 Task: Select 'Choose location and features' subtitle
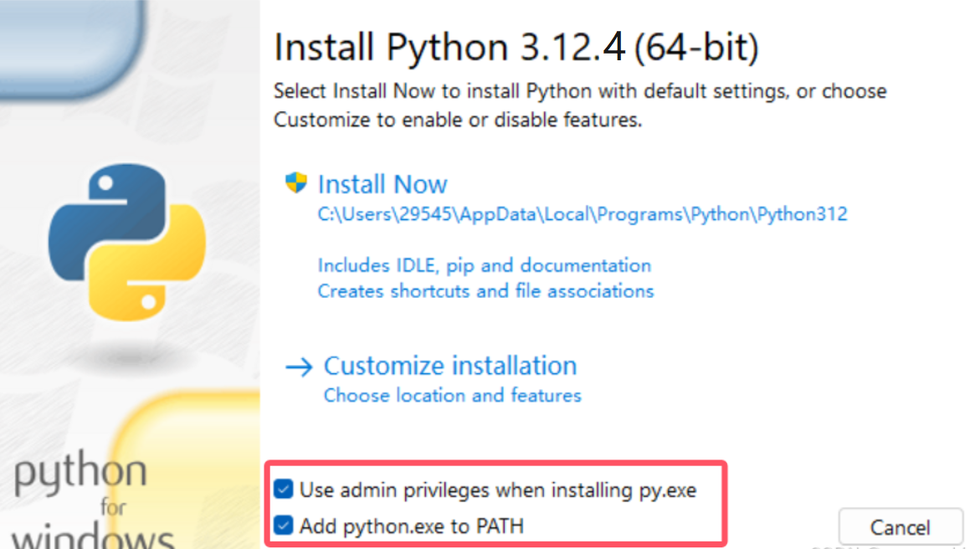click(x=452, y=395)
